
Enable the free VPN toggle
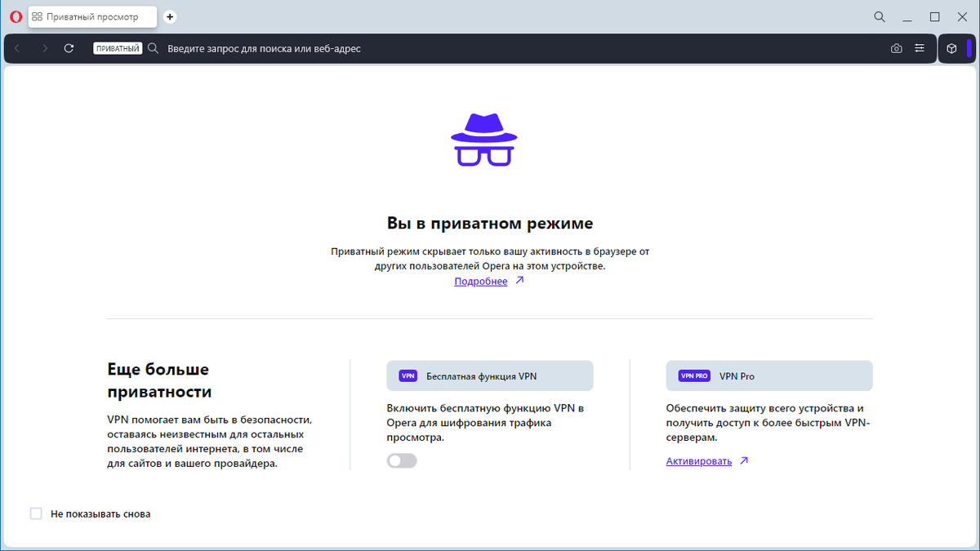(401, 460)
